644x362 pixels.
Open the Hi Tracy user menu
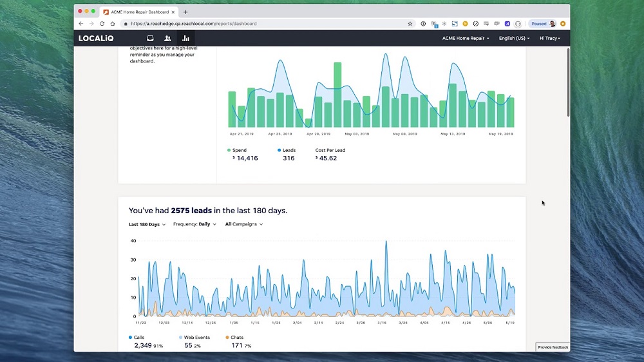click(x=549, y=38)
